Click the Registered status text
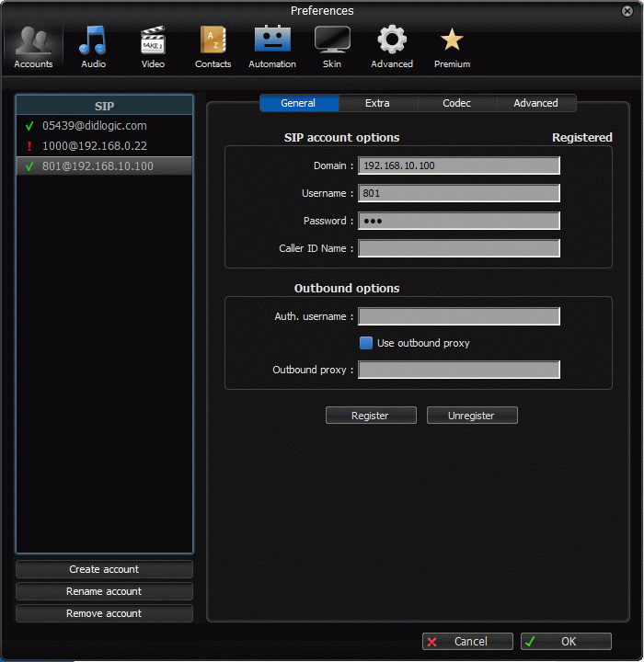 [x=581, y=138]
